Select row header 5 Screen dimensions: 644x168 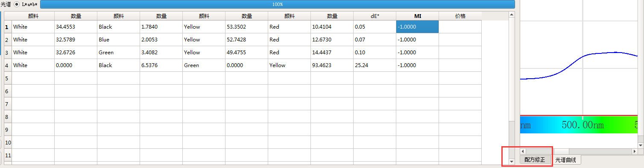tap(8, 78)
